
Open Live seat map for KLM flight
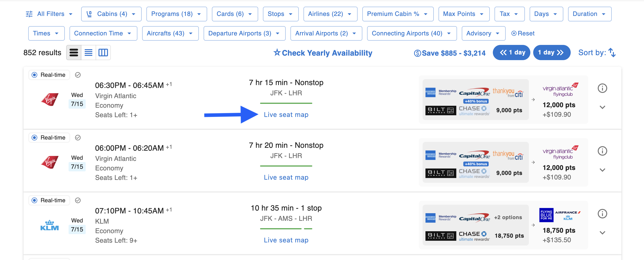click(x=286, y=240)
